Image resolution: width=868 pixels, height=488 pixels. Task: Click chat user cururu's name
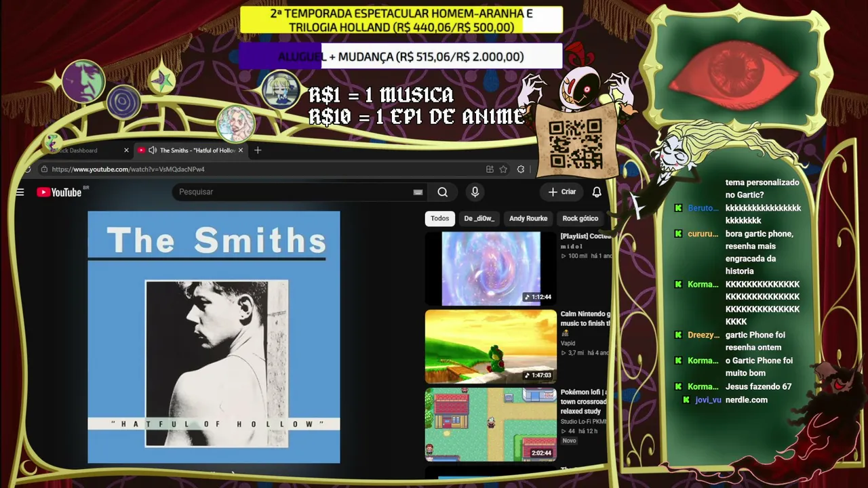tap(703, 234)
